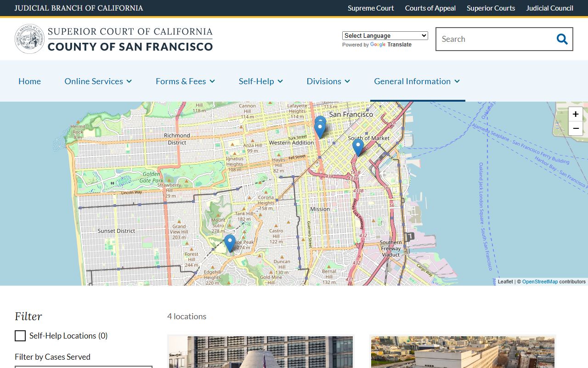Expand the Online Services menu
Screen dimensions: 588x368
click(x=98, y=81)
